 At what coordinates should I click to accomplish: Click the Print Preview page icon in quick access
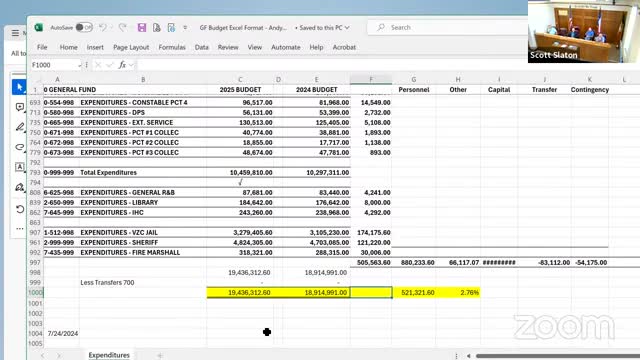[x=156, y=27]
